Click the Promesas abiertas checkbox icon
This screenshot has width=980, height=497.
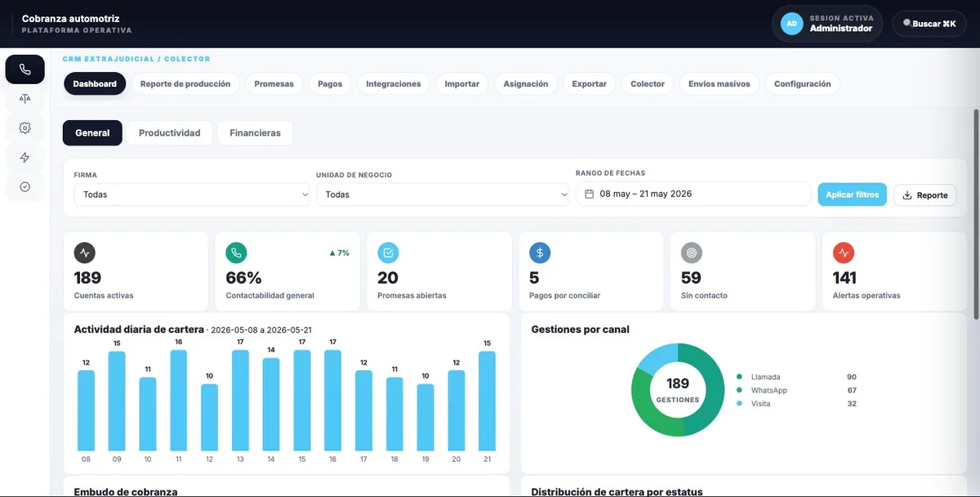click(388, 253)
